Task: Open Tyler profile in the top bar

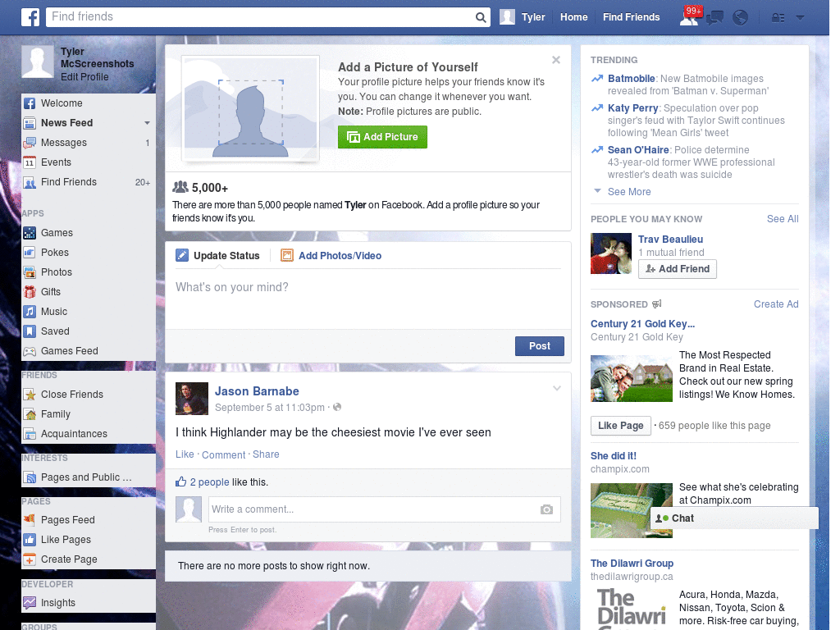Action: point(523,17)
